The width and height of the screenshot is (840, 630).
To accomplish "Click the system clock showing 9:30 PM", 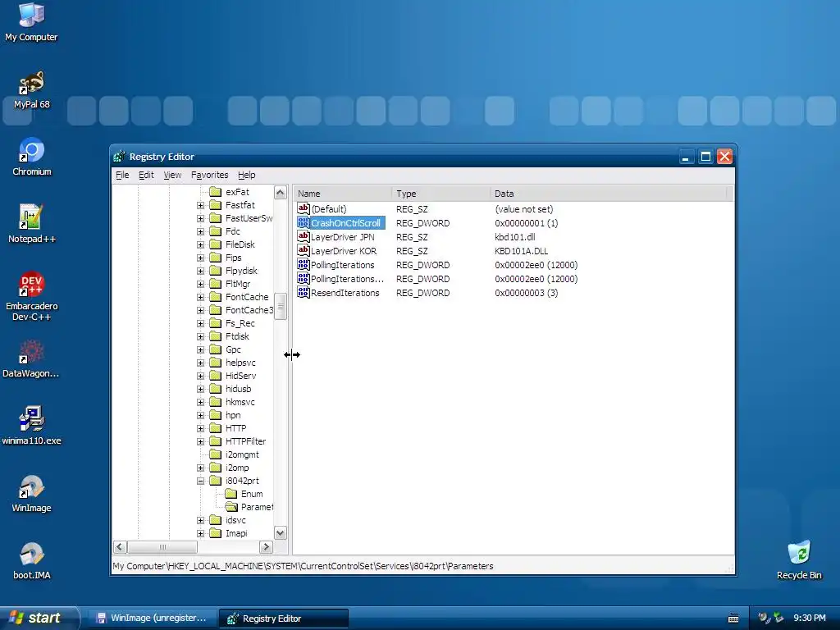I will [x=809, y=619].
